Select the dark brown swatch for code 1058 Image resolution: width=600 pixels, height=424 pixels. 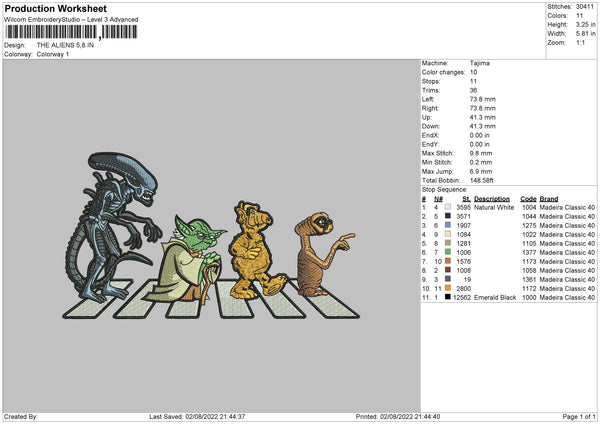tap(448, 270)
